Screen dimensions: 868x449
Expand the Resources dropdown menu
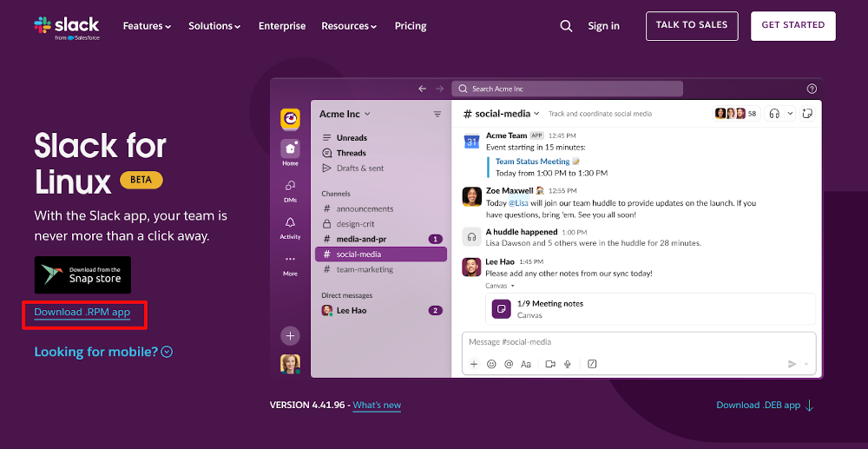click(x=349, y=26)
